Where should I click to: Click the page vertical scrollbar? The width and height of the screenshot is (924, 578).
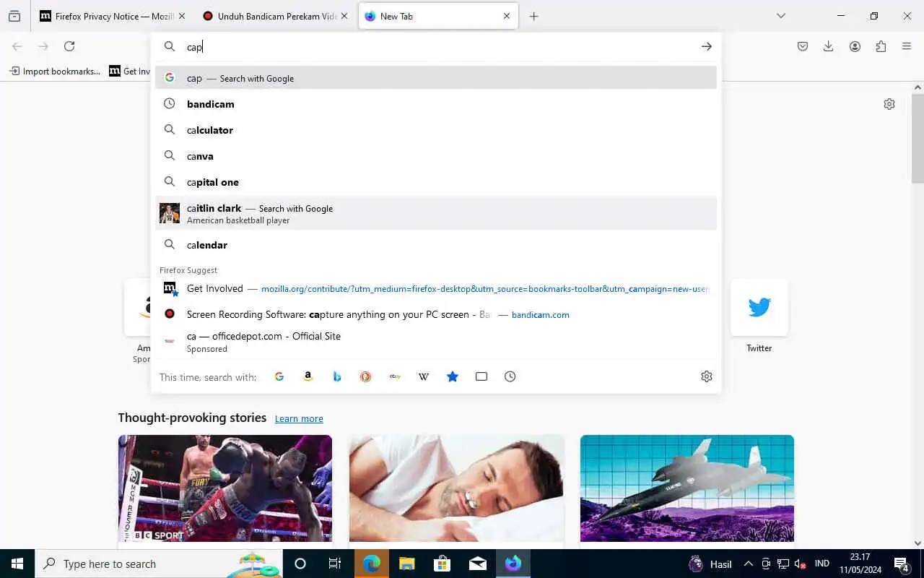[918, 137]
